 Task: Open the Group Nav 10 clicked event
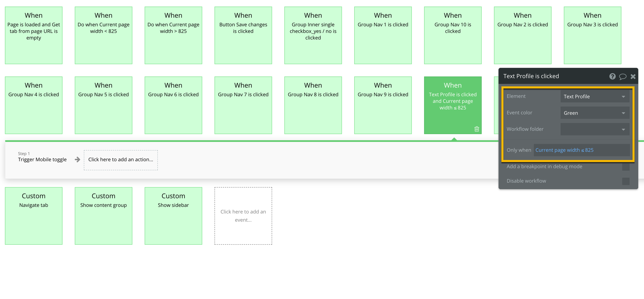[x=453, y=36]
